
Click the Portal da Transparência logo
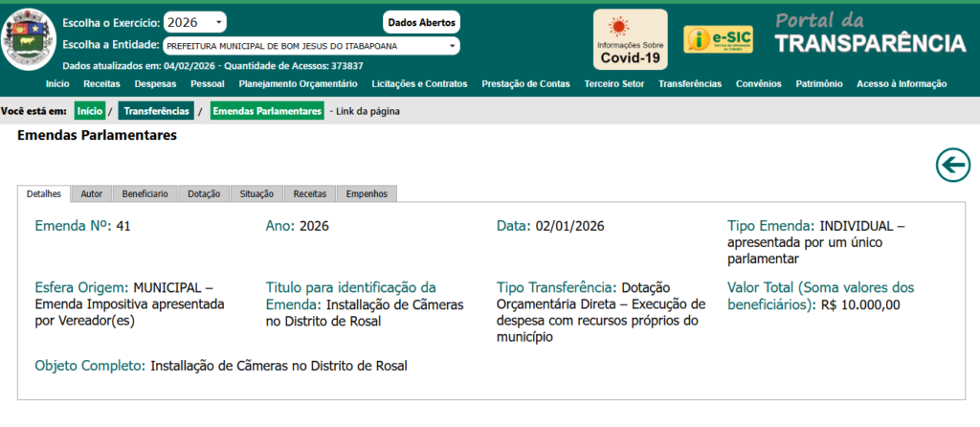(869, 35)
